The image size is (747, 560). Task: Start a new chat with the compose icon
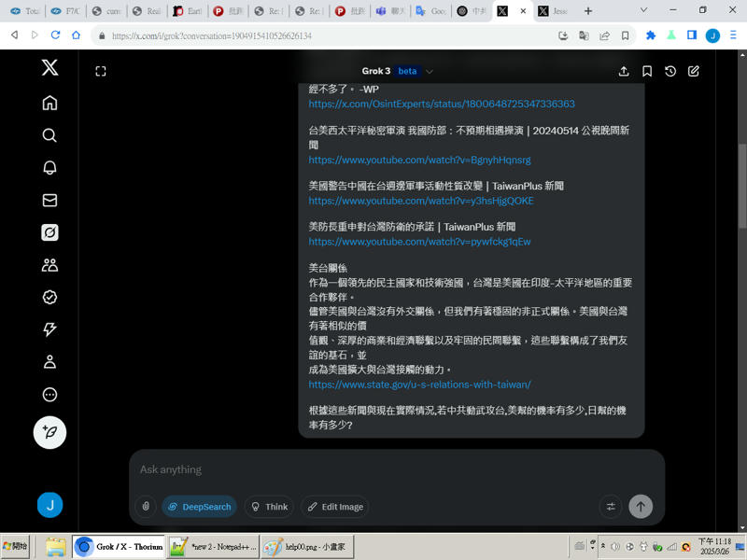692,71
